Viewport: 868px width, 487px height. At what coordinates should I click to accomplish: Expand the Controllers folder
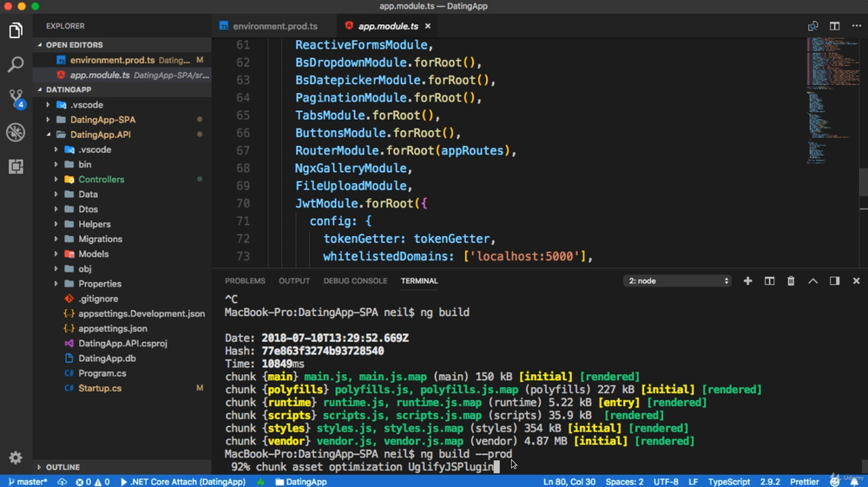coord(122,180)
